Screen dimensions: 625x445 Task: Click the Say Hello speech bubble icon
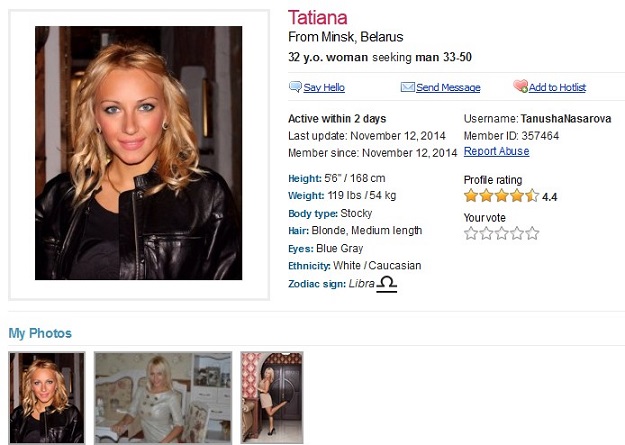pyautogui.click(x=295, y=87)
